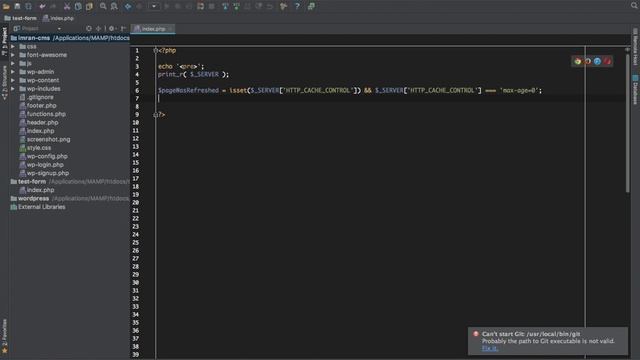Select header.php in the project tree
Viewport: 640px width, 360px height.
(39, 122)
